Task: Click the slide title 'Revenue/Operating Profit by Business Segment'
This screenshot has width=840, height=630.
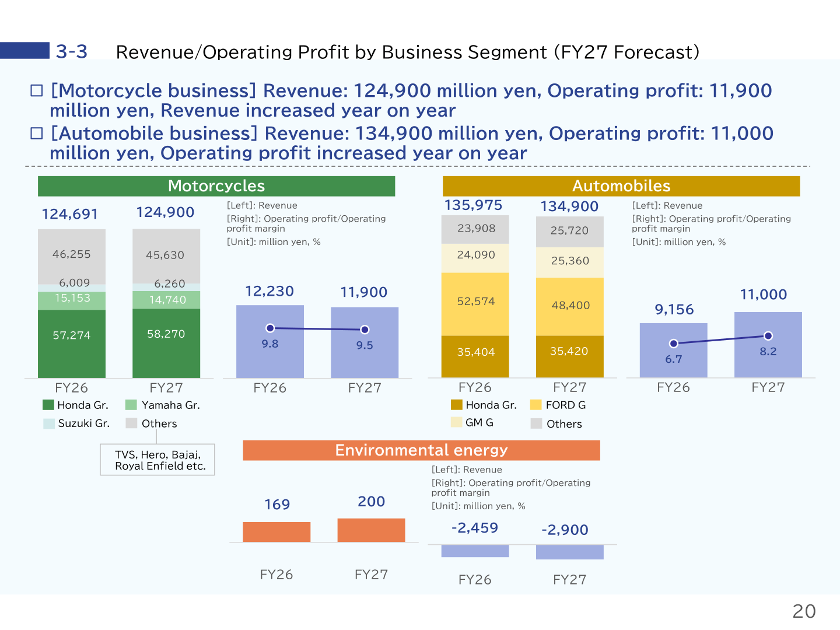Action: coord(331,52)
